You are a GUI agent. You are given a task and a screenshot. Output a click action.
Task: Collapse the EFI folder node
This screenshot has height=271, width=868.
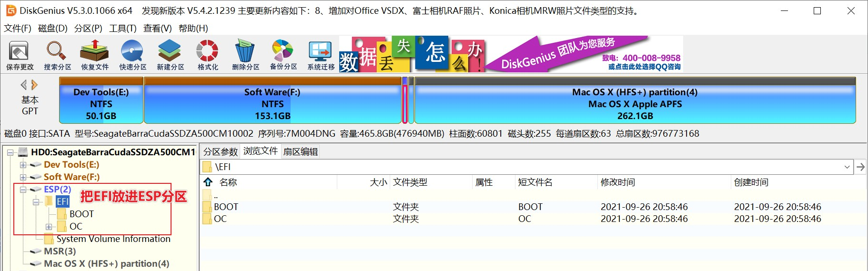click(36, 202)
